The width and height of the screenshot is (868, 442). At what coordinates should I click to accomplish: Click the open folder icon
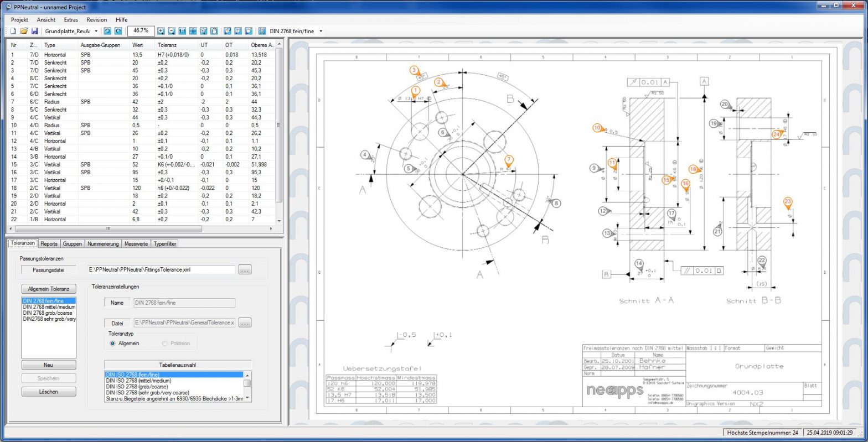pyautogui.click(x=24, y=32)
